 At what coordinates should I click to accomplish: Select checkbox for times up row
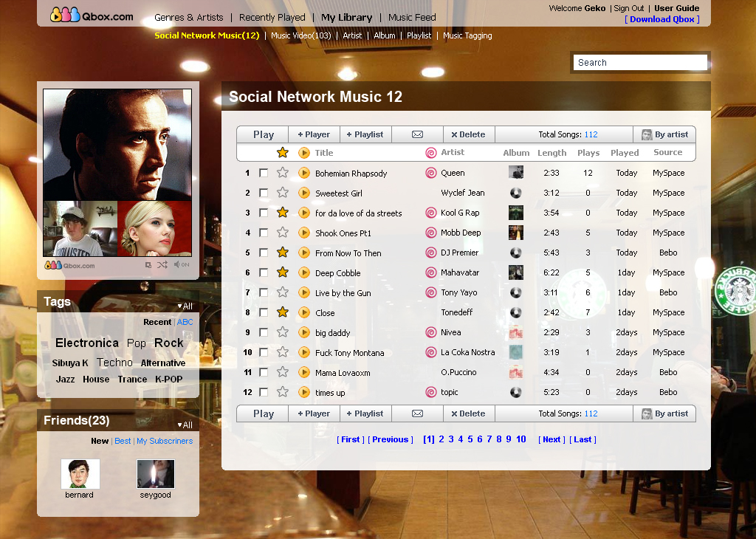tap(264, 392)
